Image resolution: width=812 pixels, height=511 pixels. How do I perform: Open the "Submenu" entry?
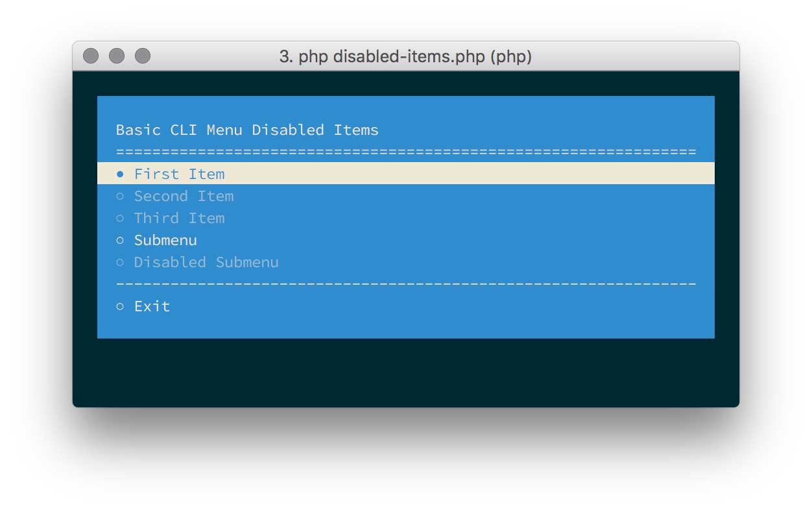(x=165, y=240)
